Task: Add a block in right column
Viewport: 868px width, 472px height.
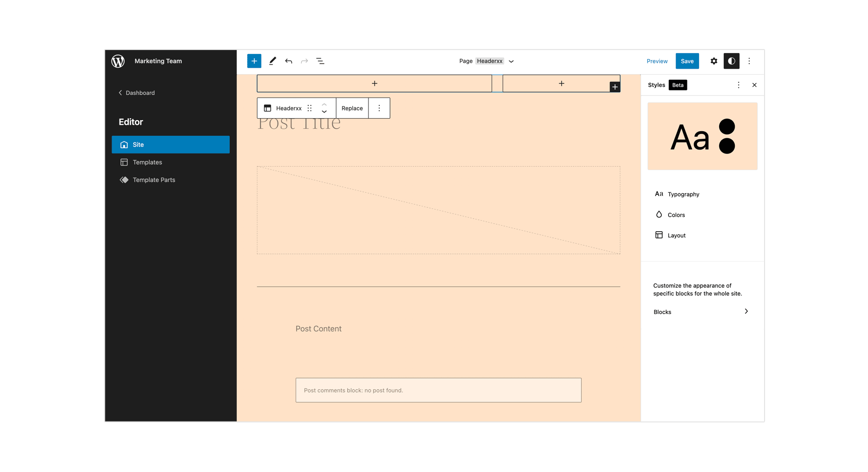Action: click(561, 83)
